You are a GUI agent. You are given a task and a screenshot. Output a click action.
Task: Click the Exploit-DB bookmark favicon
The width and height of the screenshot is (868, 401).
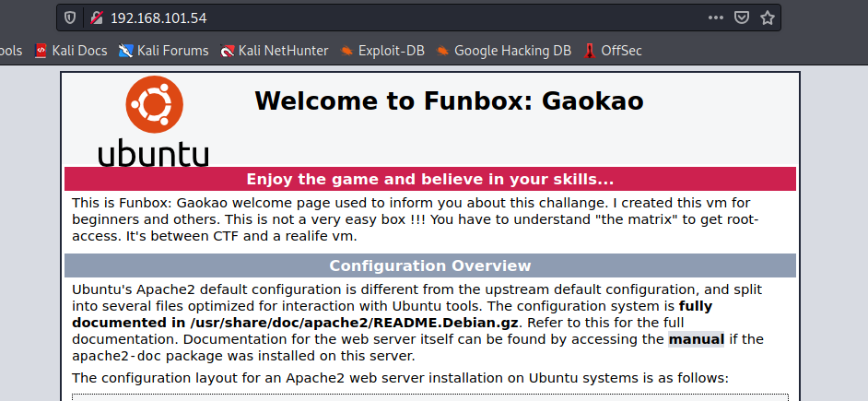tap(346, 51)
